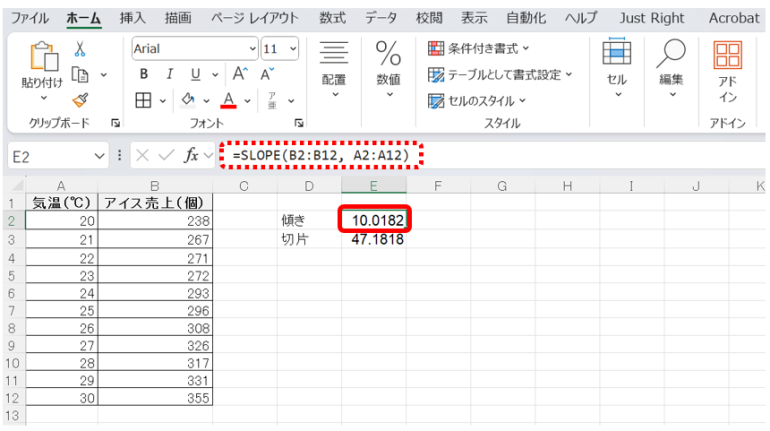Image resolution: width=770 pixels, height=431 pixels.
Task: Switch to the Help (ヘルプ) tab
Action: (x=581, y=18)
